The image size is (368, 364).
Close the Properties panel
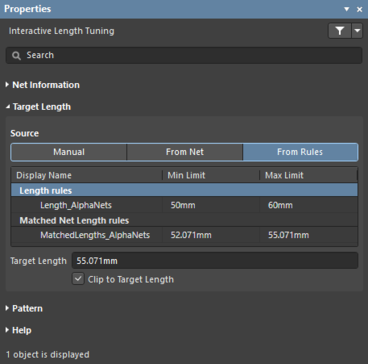tap(359, 9)
